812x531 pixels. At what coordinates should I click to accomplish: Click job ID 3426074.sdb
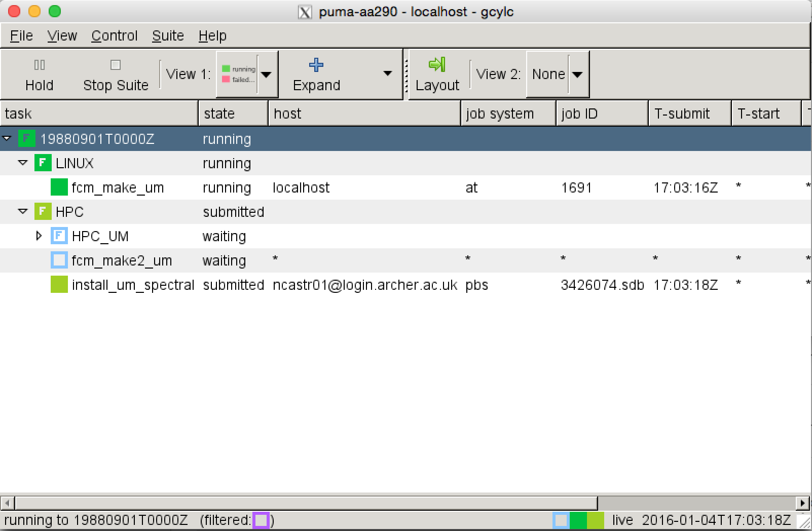click(x=602, y=285)
